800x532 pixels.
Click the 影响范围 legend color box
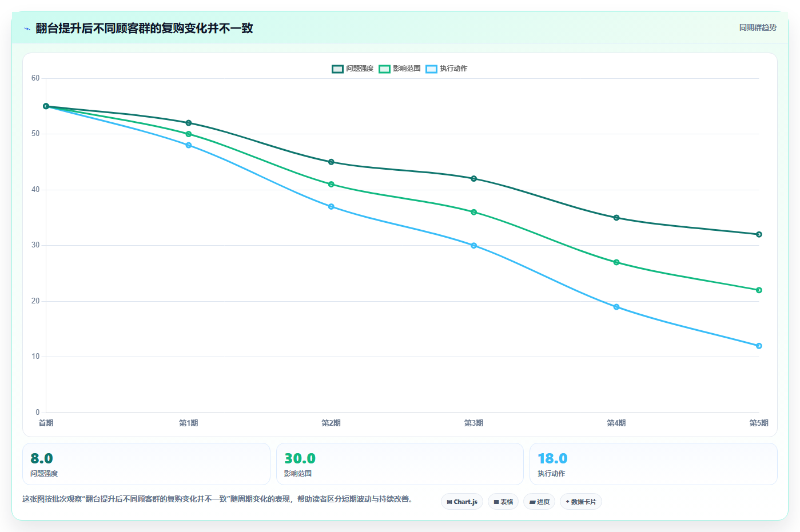pos(384,69)
